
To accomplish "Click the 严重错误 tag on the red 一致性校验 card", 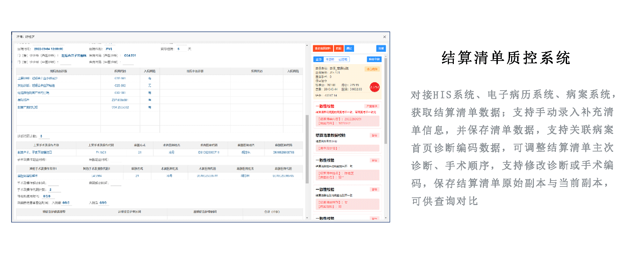I will pos(372,106).
